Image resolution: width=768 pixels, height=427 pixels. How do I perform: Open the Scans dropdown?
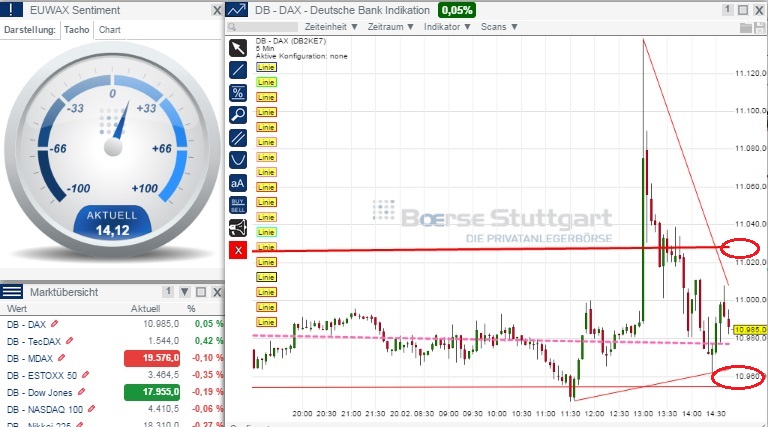tap(499, 27)
